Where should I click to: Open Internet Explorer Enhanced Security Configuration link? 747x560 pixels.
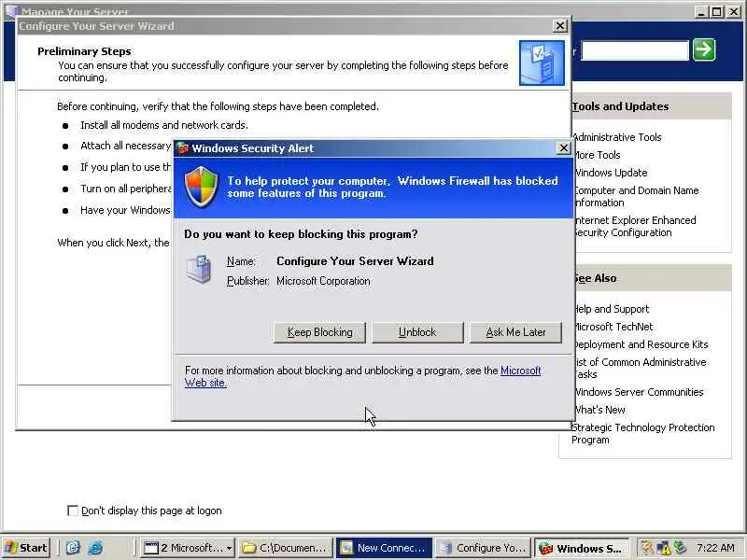pyautogui.click(x=635, y=226)
